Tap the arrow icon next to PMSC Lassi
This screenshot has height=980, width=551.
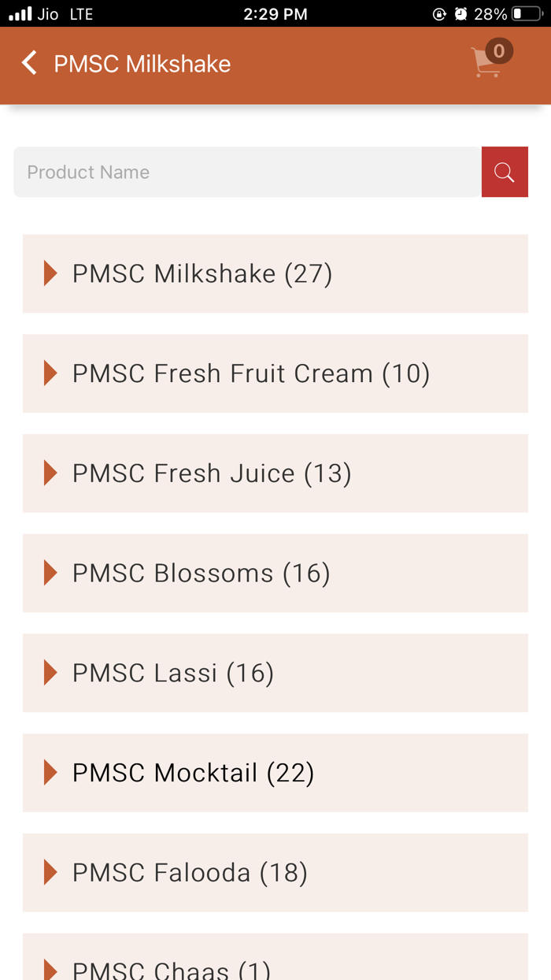[51, 673]
